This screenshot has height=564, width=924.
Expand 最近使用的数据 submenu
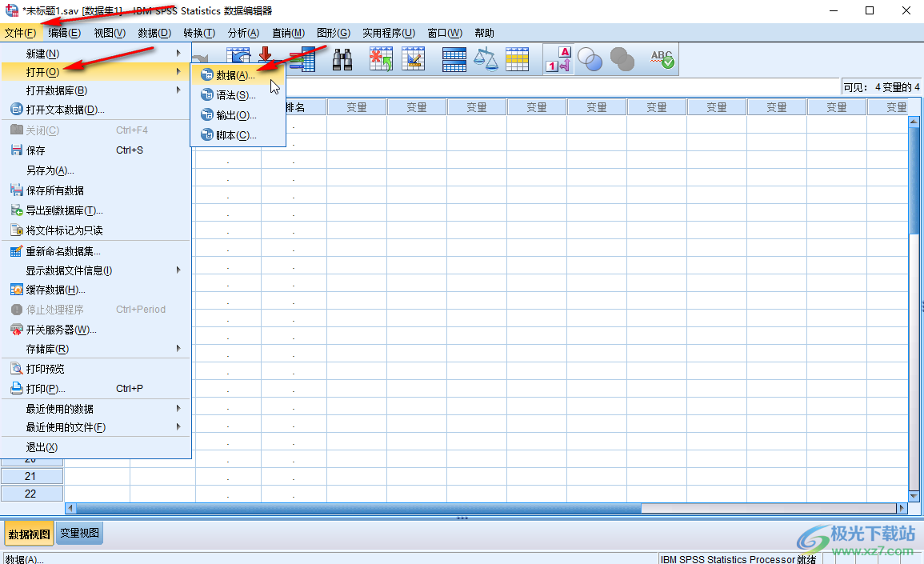tap(96, 409)
